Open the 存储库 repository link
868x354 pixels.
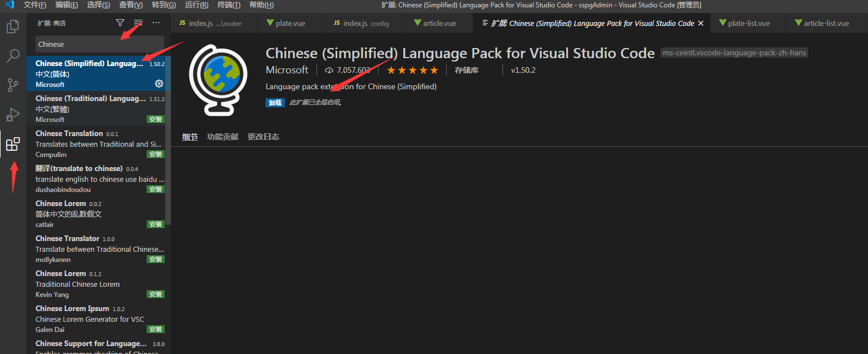[467, 70]
